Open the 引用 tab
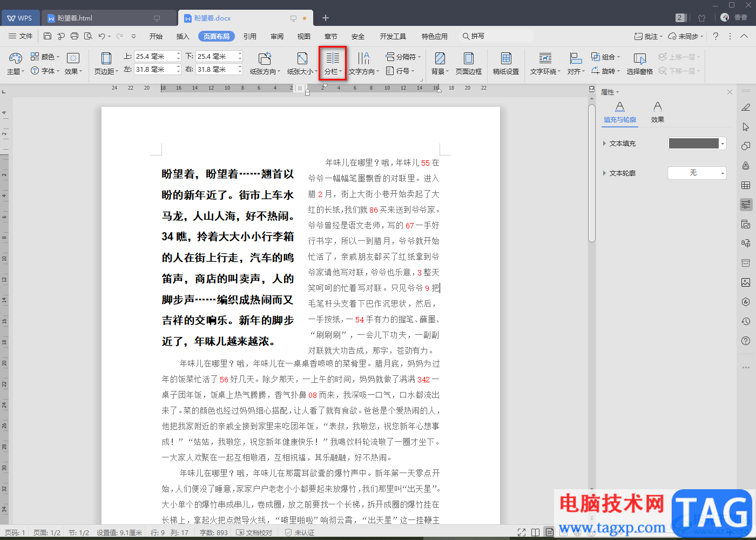 pyautogui.click(x=250, y=36)
